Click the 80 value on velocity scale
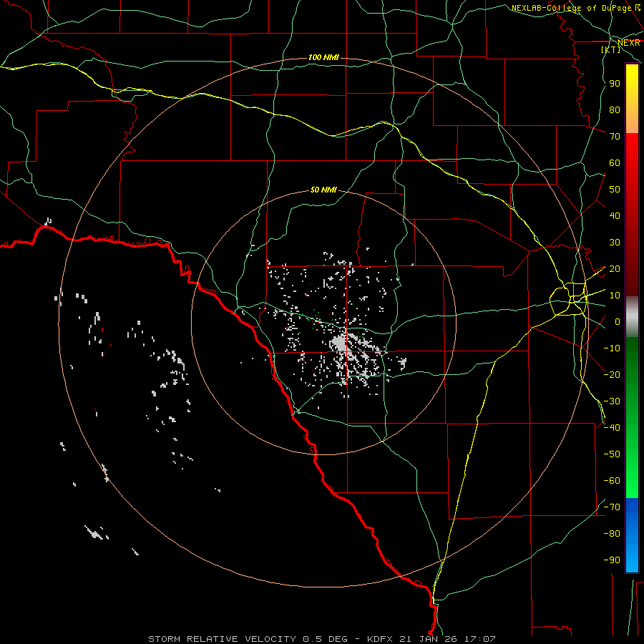 point(615,110)
